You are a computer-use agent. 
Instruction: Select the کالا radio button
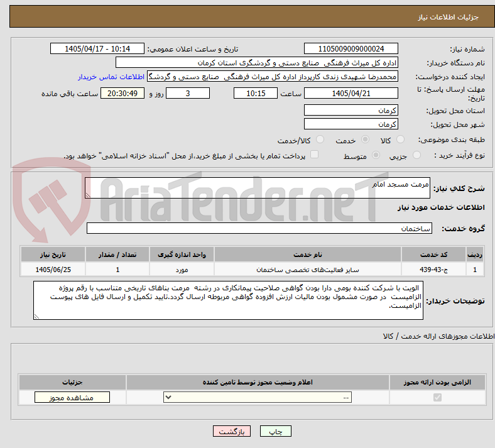400,139
